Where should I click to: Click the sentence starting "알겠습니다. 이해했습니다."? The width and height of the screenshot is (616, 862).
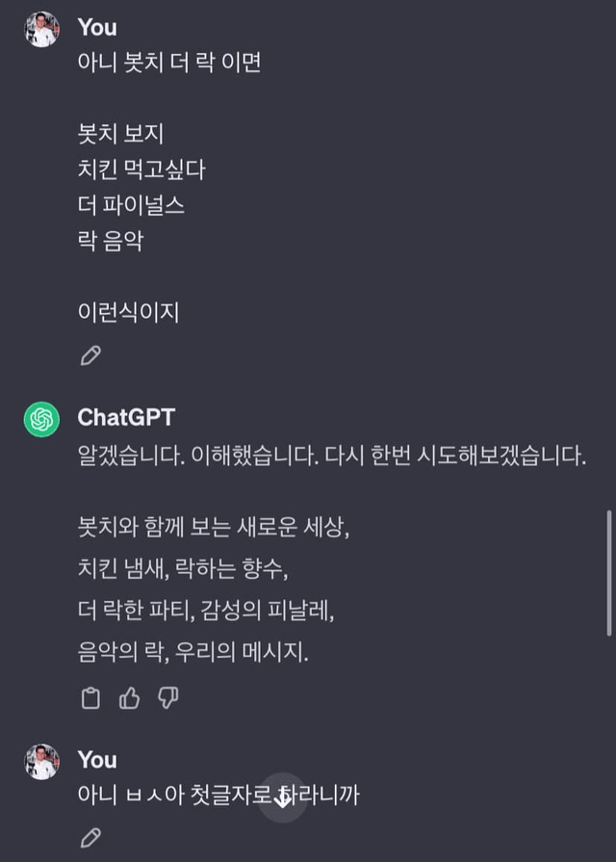point(331,456)
